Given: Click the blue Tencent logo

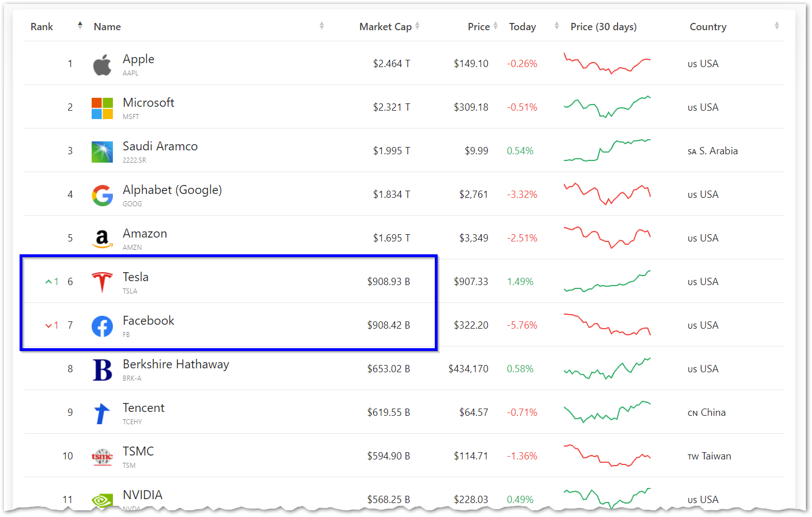Looking at the screenshot, I should click(x=102, y=414).
